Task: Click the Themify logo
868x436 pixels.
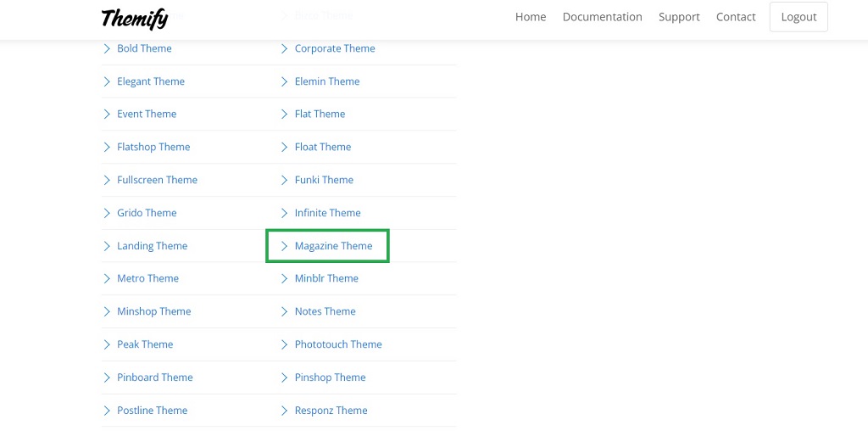Action: pos(135,19)
